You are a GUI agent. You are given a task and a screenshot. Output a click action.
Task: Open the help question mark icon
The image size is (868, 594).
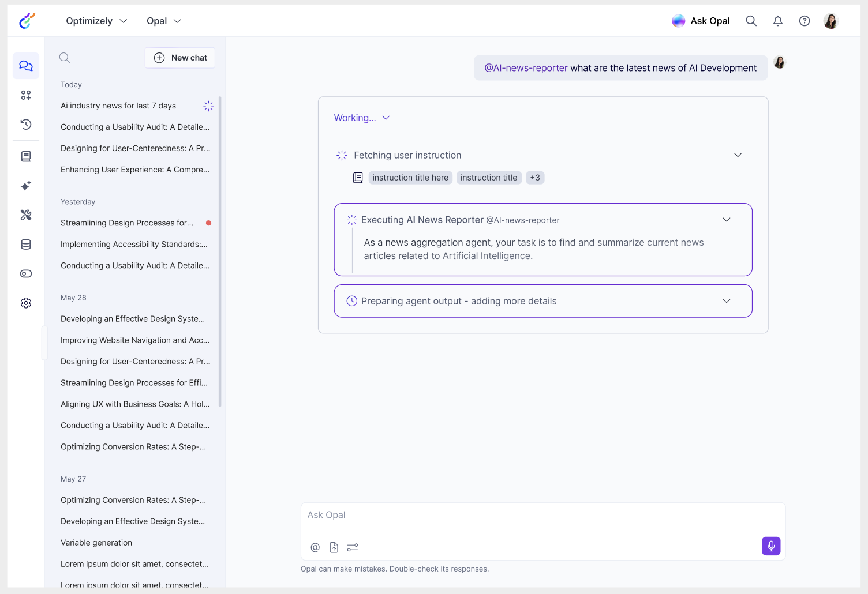[804, 21]
